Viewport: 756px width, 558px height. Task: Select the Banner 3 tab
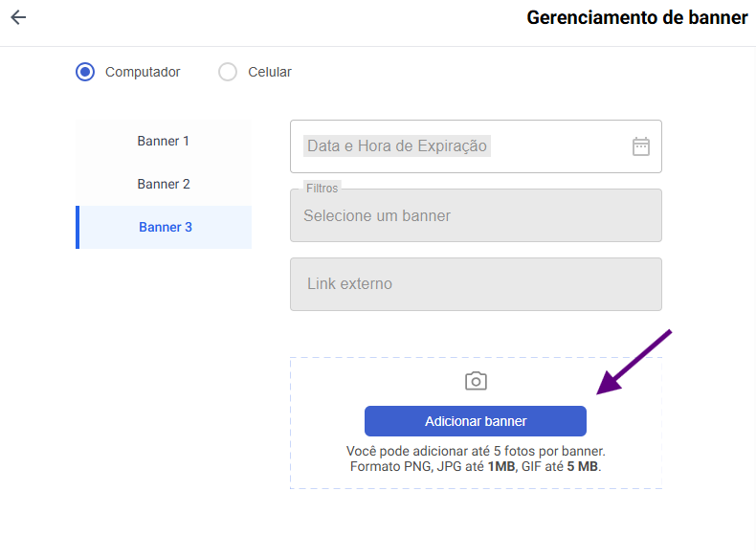coord(165,227)
